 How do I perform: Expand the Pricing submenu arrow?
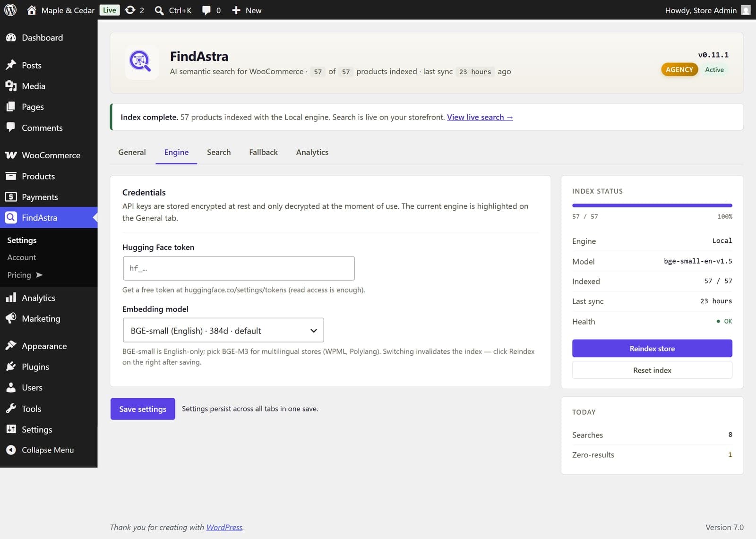[x=39, y=275]
